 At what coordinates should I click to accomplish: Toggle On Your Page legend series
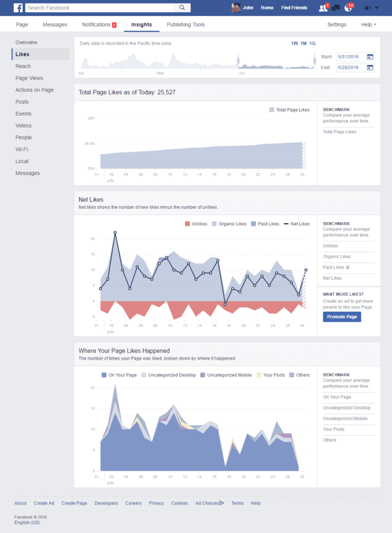pos(119,375)
